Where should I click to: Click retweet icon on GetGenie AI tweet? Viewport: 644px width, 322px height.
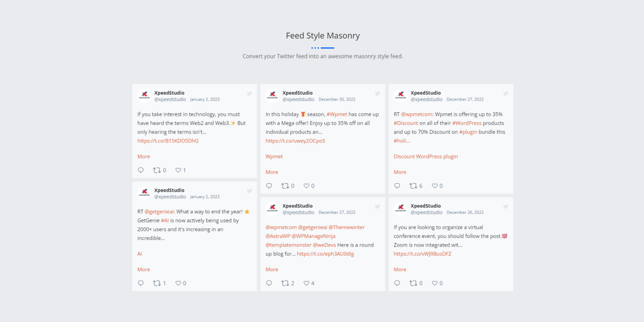click(x=156, y=283)
